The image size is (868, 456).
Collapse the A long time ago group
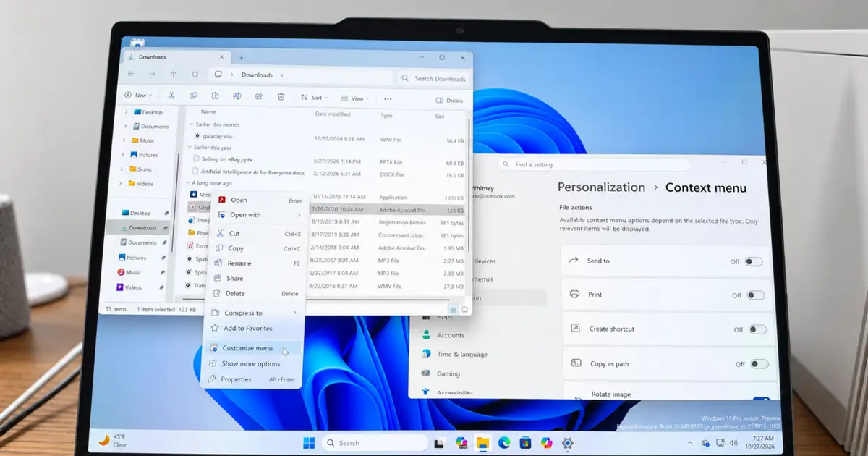coord(189,183)
